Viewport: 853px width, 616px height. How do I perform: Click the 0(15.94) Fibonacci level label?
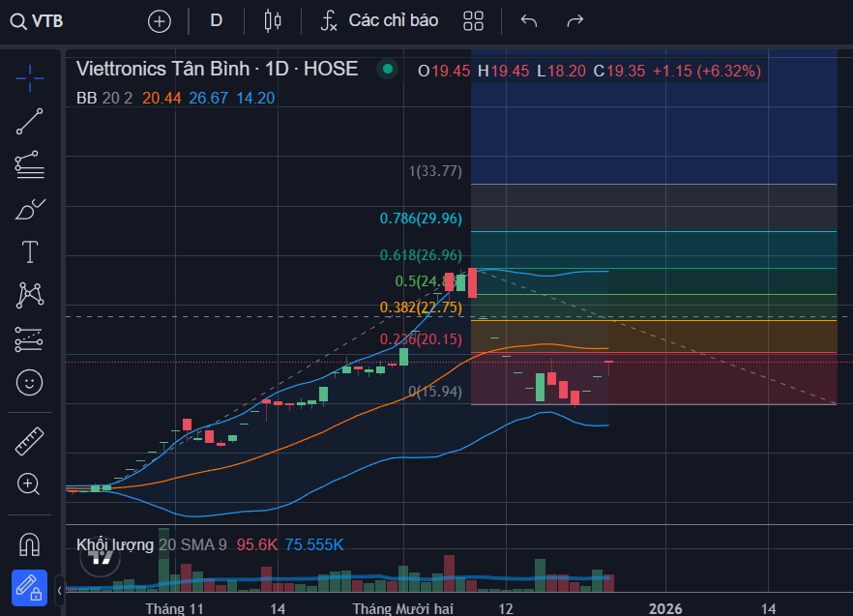coord(436,392)
